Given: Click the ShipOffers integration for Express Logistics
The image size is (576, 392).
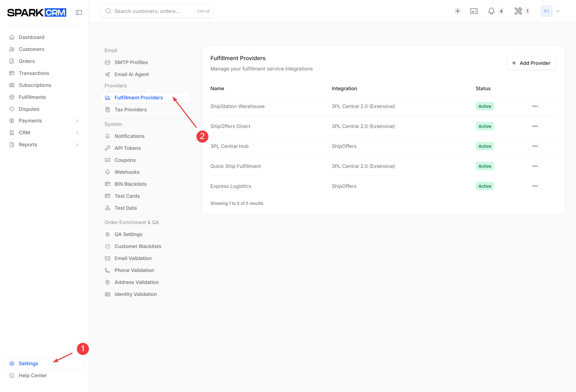Looking at the screenshot, I should (344, 186).
